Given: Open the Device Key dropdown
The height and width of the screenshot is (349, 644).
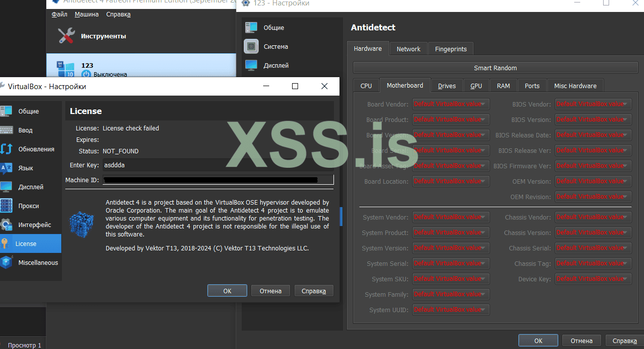Looking at the screenshot, I should click(x=593, y=279).
